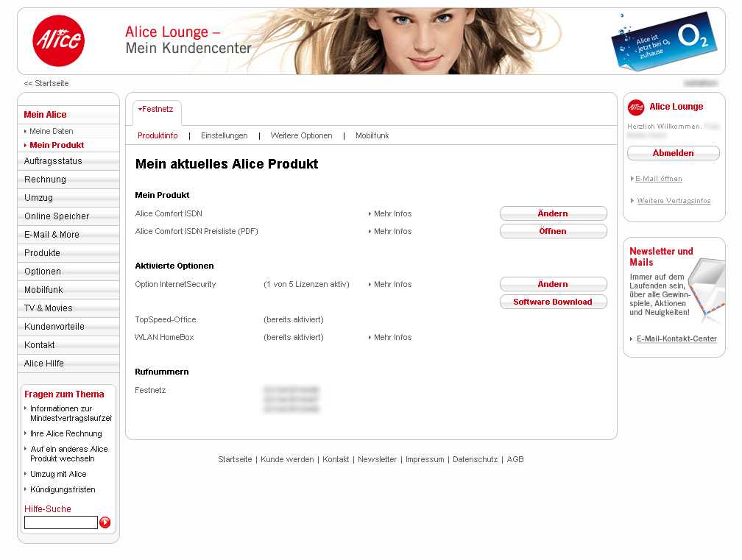
Task: Open the E-Mail-Kontakt-Center link
Action: tap(676, 339)
